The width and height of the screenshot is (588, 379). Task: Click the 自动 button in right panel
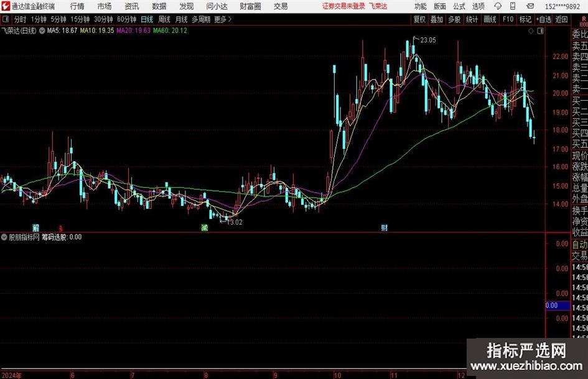click(x=580, y=245)
